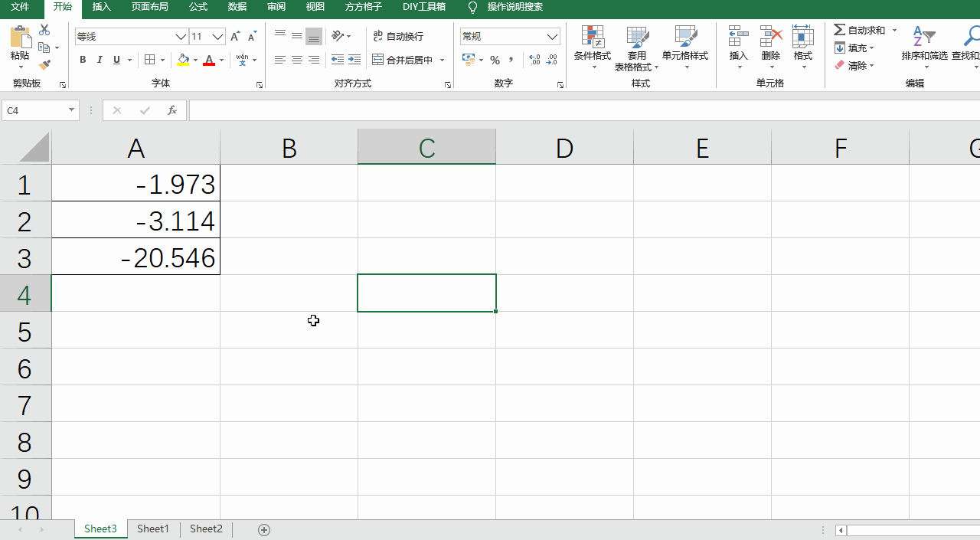
Task: Toggle Underline formatting
Action: point(116,60)
